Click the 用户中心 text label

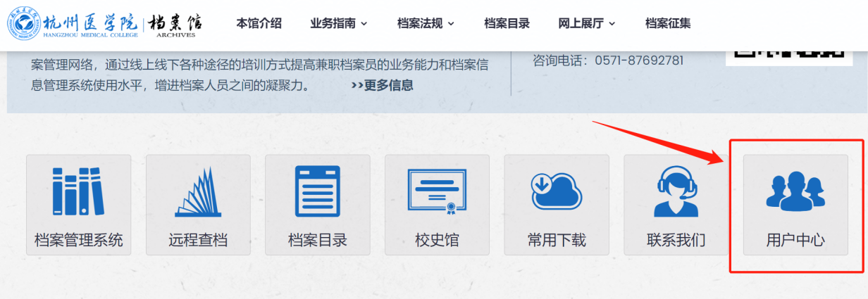coord(795,241)
